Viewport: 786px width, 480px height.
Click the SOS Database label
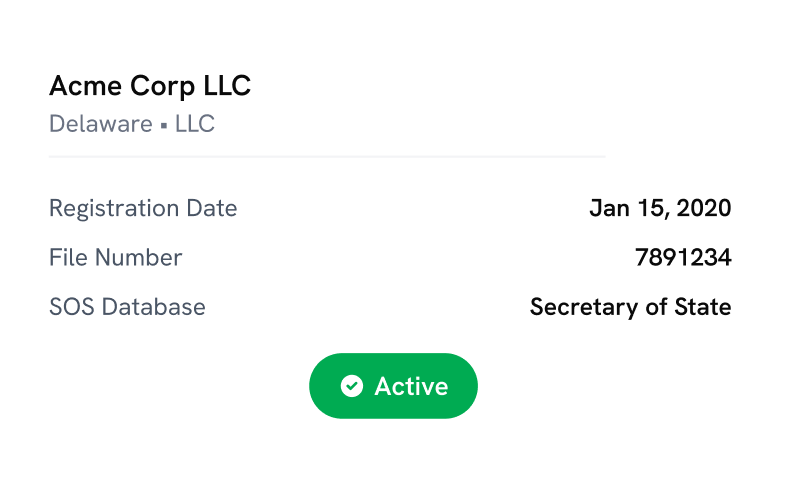127,307
